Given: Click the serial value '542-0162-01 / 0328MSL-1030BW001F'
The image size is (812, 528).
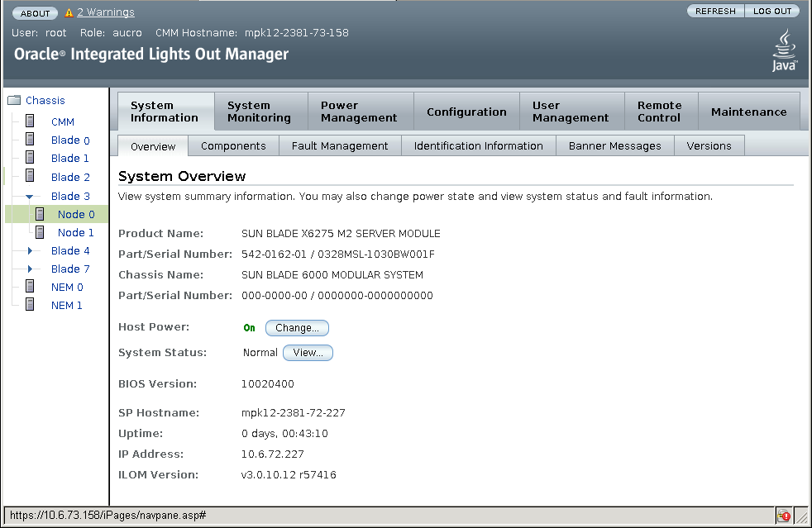Looking at the screenshot, I should [338, 254].
